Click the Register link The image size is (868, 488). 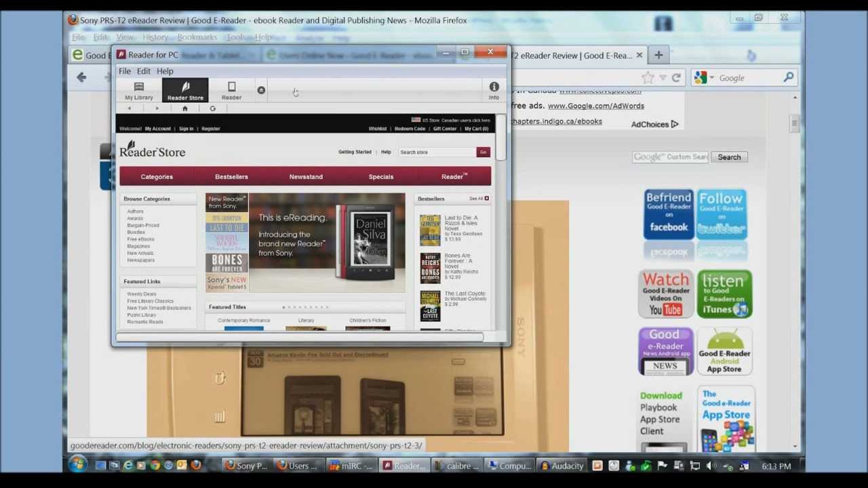[x=210, y=129]
